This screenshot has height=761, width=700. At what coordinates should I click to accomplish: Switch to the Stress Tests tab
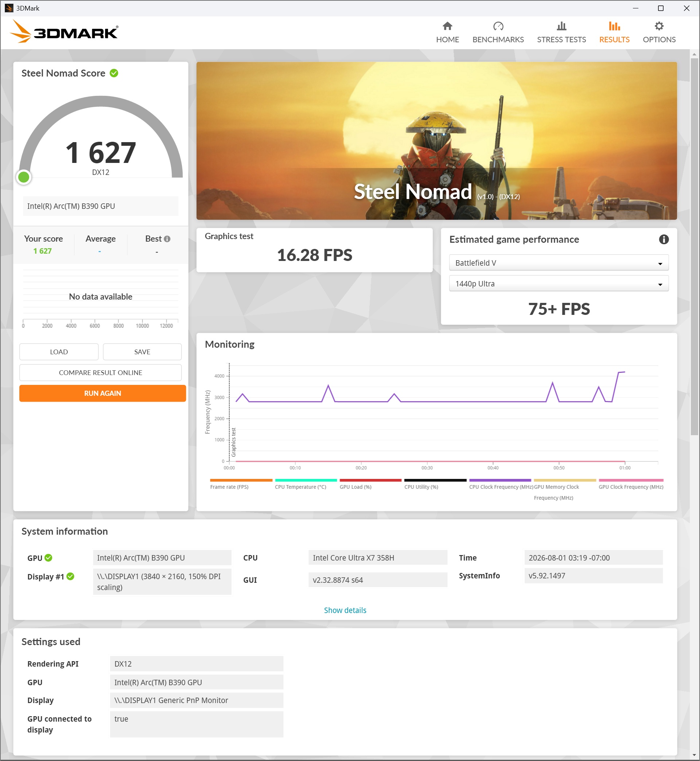point(561,32)
